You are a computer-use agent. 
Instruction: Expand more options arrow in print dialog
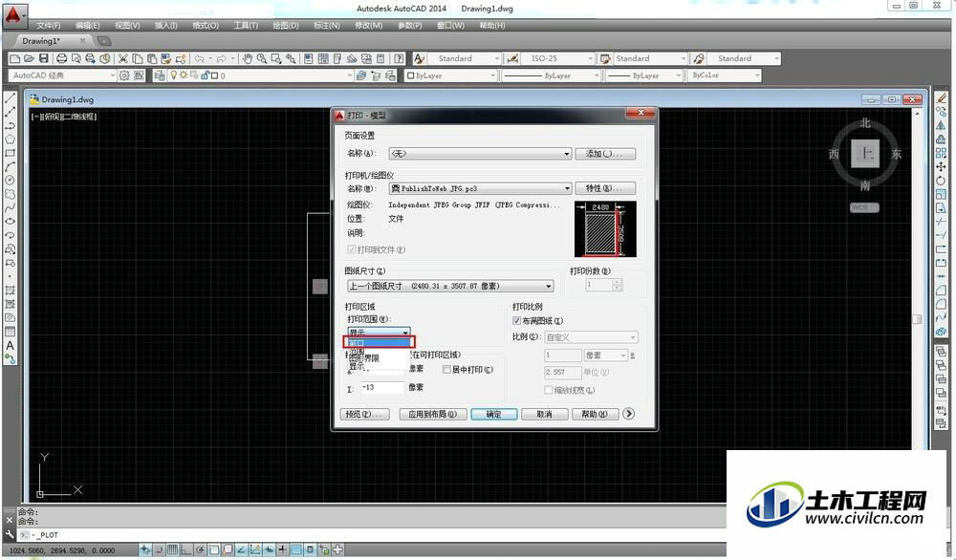click(x=629, y=414)
